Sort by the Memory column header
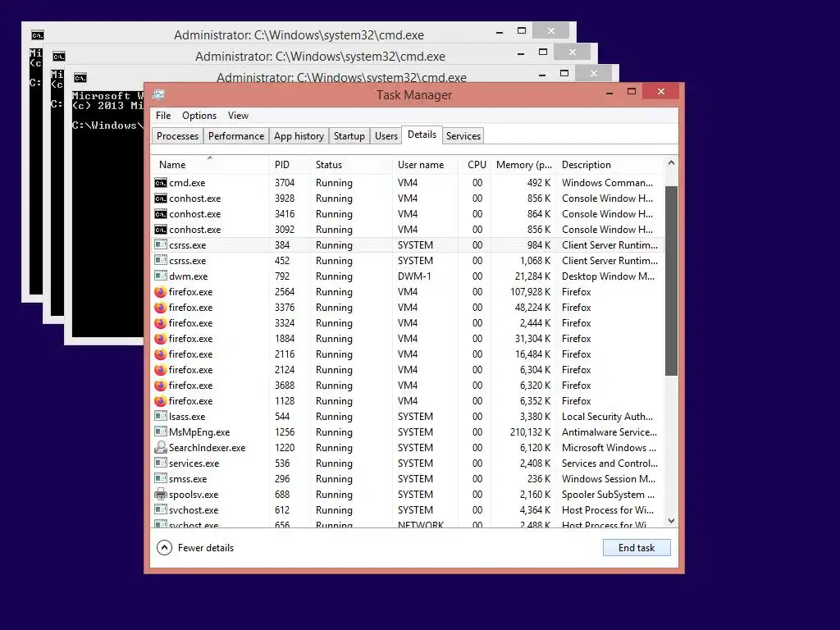The width and height of the screenshot is (840, 630). coord(523,164)
